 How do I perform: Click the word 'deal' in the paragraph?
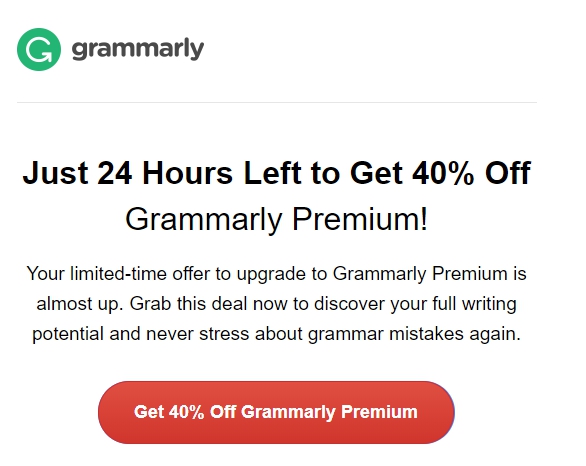[229, 304]
